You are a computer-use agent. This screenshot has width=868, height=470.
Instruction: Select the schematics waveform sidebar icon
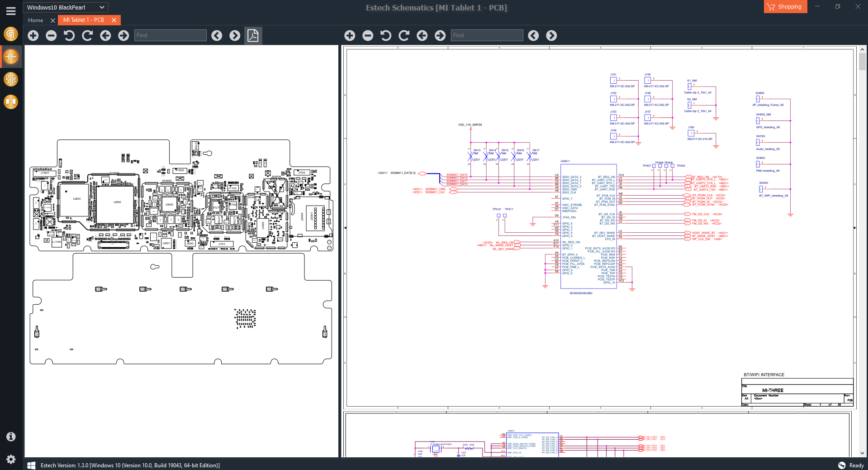click(x=11, y=57)
